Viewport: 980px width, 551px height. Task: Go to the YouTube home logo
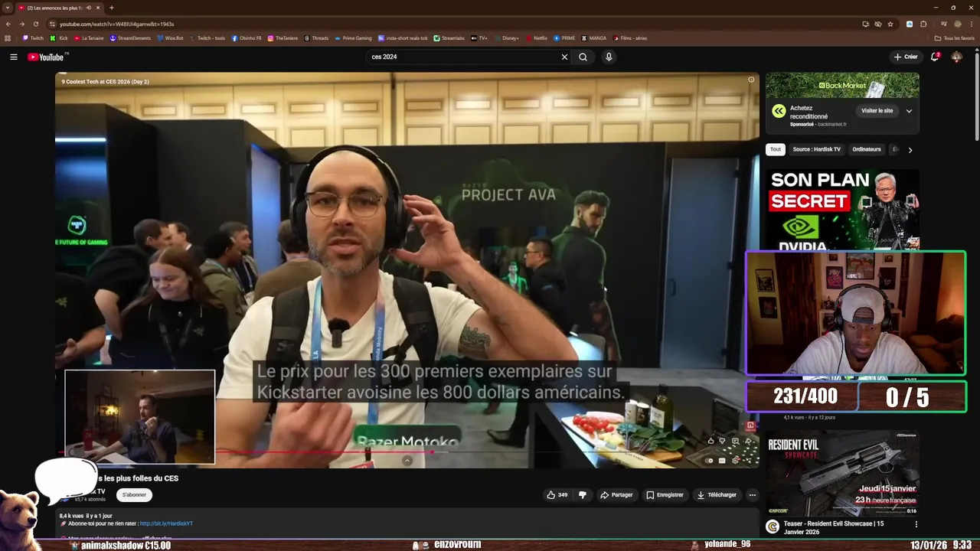(x=47, y=57)
